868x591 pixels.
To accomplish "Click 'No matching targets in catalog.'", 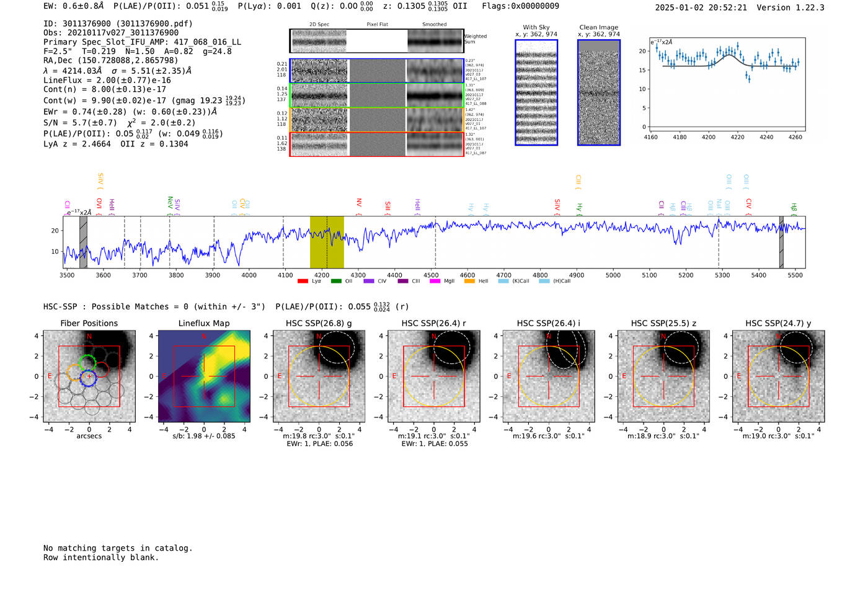I will click(x=118, y=548).
